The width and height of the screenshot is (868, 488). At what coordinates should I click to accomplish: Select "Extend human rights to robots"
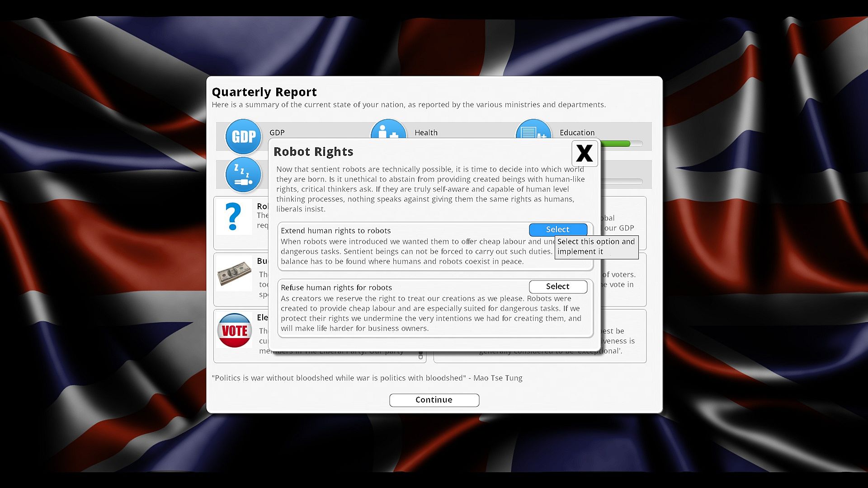(x=558, y=230)
